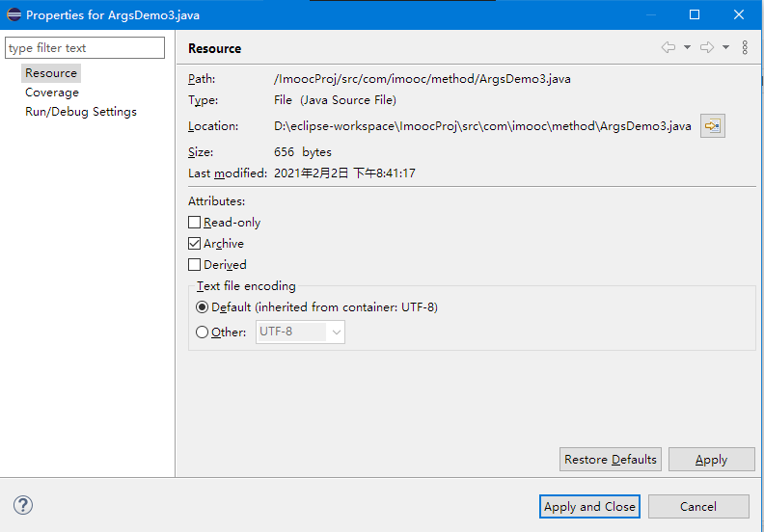Expand the back history dropdown arrow
764x532 pixels.
pyautogui.click(x=687, y=47)
